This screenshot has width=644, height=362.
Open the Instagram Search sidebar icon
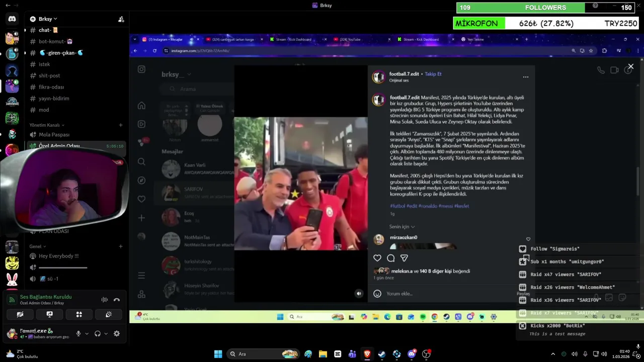[x=141, y=161]
